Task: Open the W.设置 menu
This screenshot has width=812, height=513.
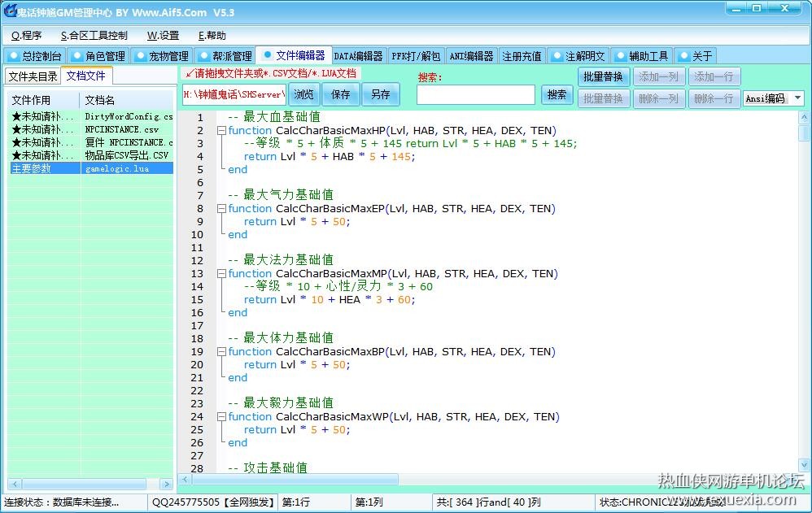Action: [x=163, y=36]
